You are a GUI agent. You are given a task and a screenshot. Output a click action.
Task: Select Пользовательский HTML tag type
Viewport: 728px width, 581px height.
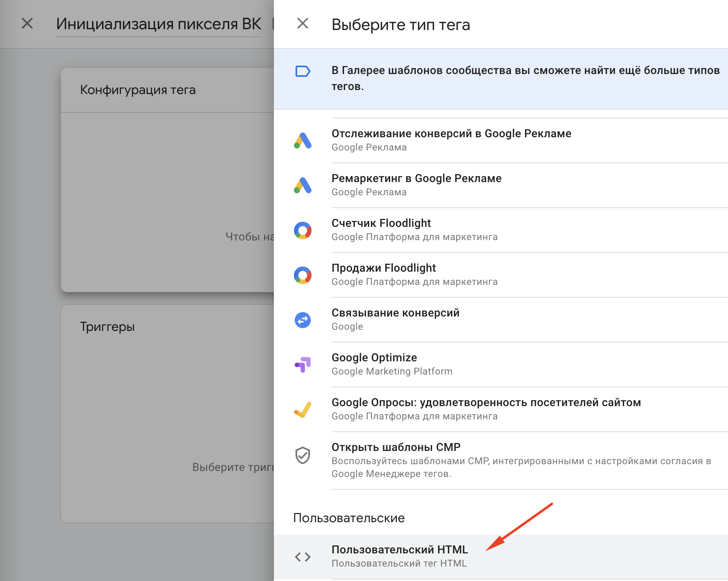tap(501, 557)
